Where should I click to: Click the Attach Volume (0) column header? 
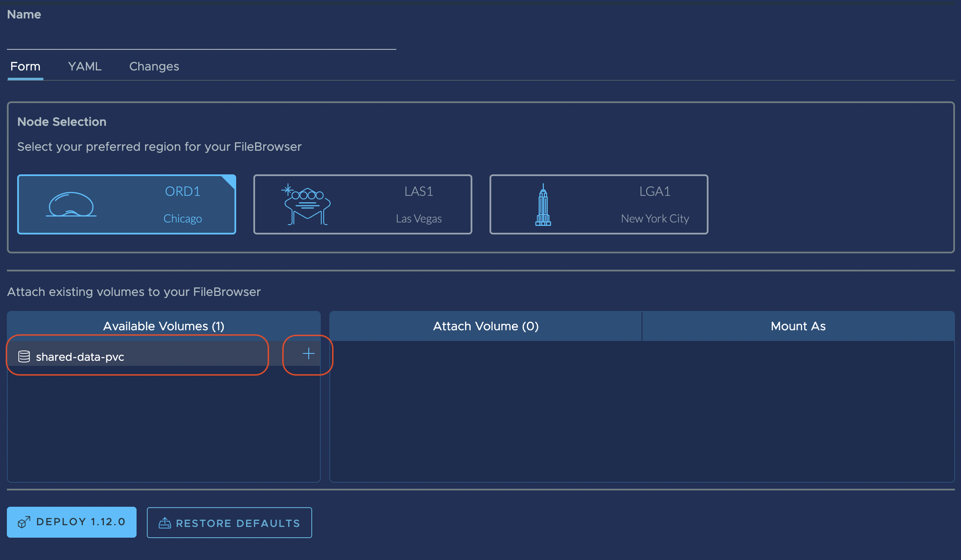(x=486, y=326)
